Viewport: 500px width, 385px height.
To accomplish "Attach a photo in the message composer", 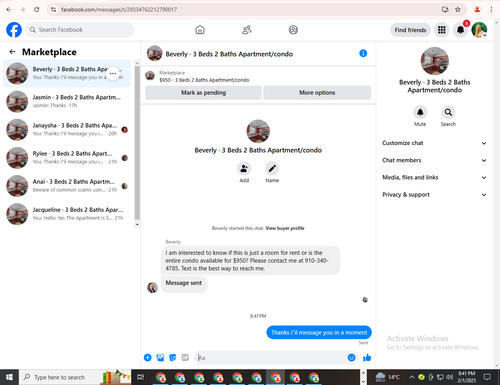I will [x=160, y=358].
